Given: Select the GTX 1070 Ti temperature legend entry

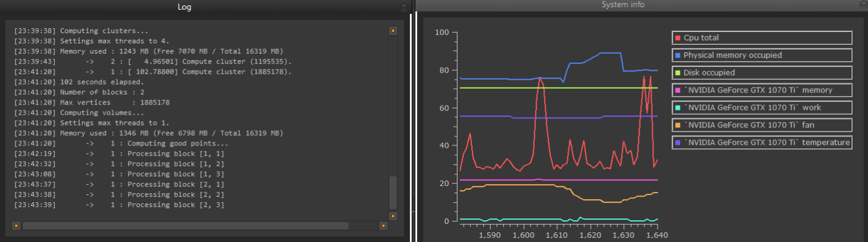Looking at the screenshot, I should coord(762,142).
